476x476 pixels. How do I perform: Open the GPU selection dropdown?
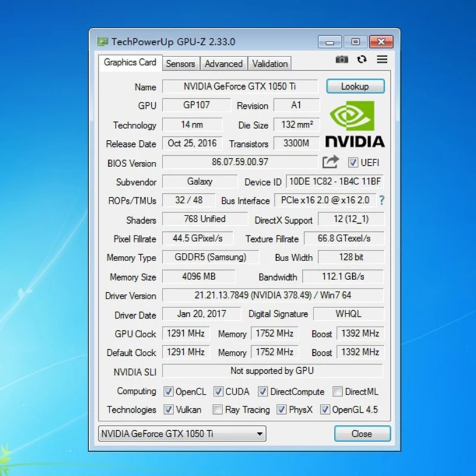(182, 434)
